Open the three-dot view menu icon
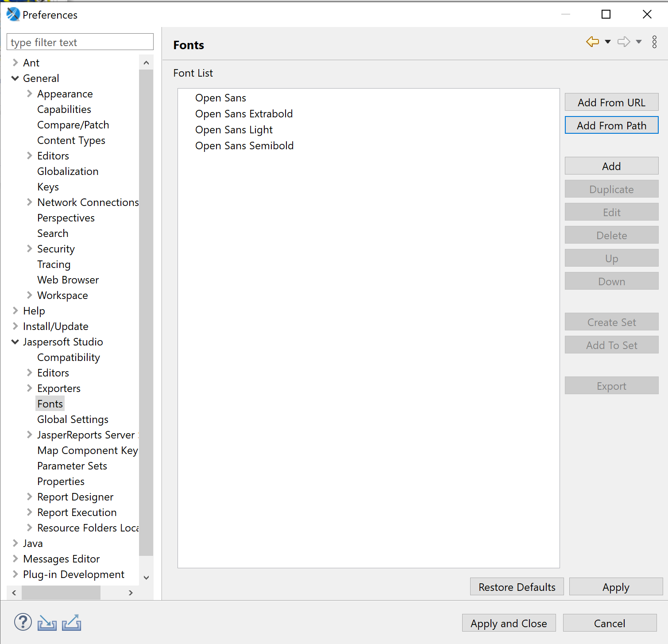This screenshot has width=668, height=644. (x=654, y=42)
